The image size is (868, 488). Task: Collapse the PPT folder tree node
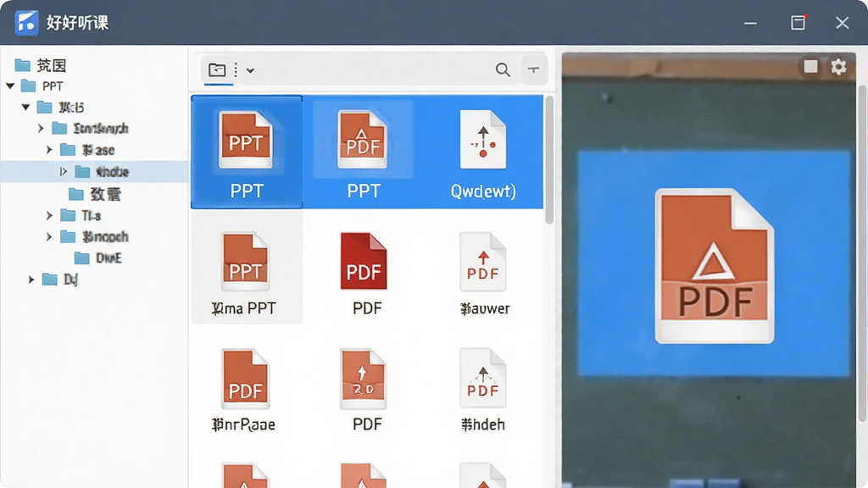(10, 86)
